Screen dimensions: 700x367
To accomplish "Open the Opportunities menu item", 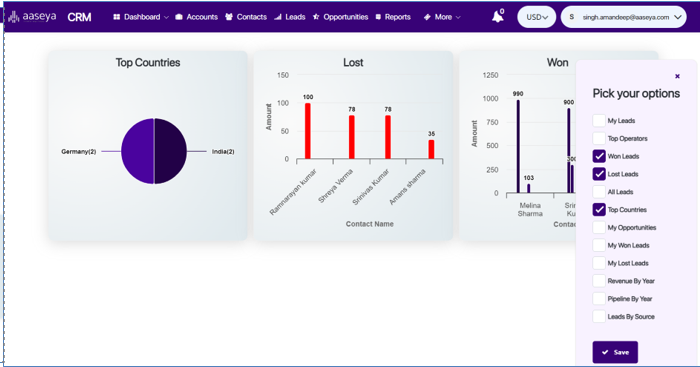I will tap(346, 17).
